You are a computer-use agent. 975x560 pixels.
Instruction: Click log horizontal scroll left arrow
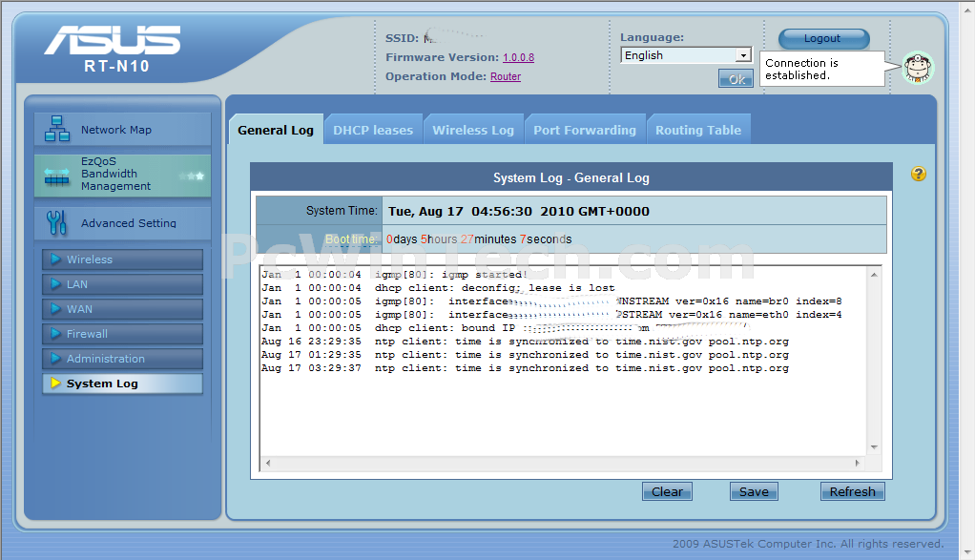[x=268, y=463]
